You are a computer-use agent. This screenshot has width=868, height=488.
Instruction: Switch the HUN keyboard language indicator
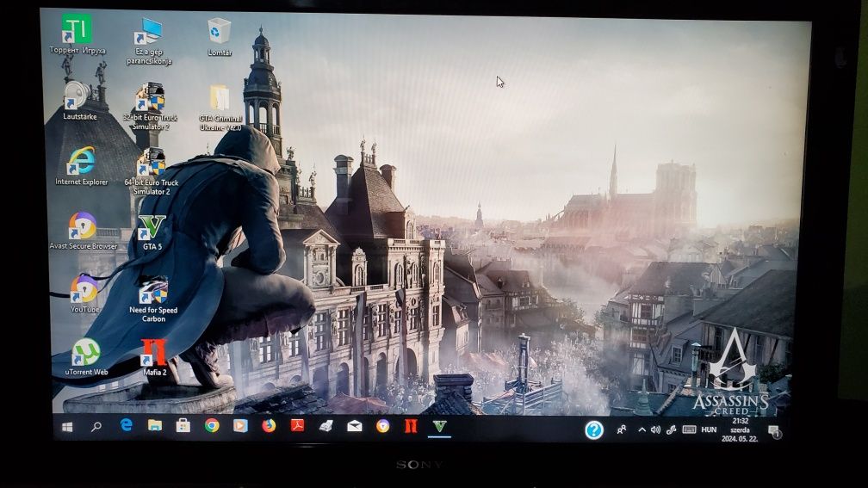(709, 430)
